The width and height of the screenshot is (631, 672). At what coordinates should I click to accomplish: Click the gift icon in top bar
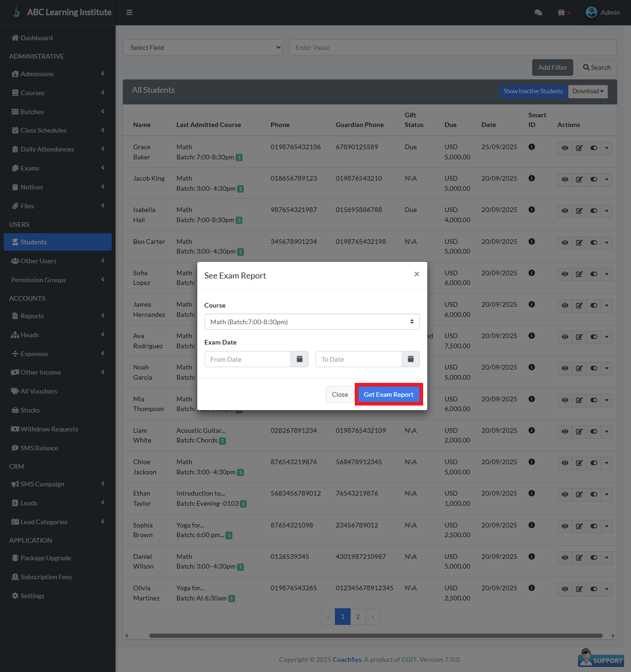click(561, 12)
